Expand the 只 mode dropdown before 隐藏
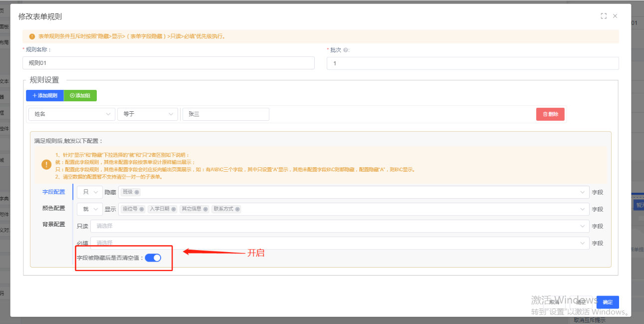The height and width of the screenshot is (324, 644). point(90,192)
